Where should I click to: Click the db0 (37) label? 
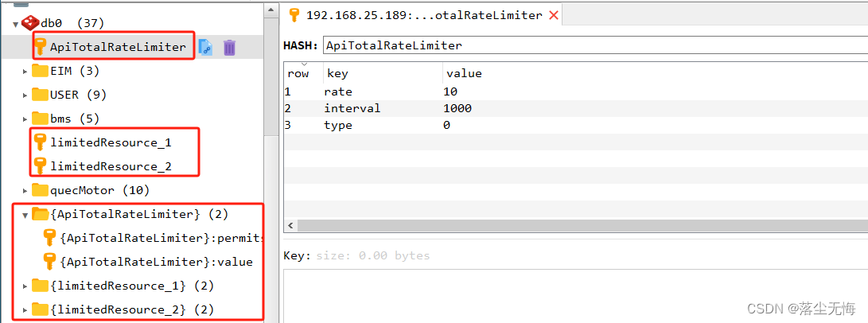(x=72, y=23)
